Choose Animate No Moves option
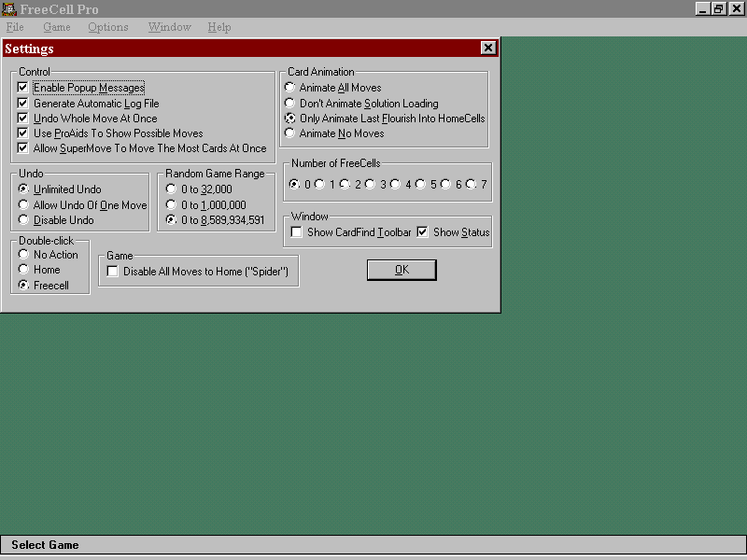747x560 pixels. pos(290,133)
